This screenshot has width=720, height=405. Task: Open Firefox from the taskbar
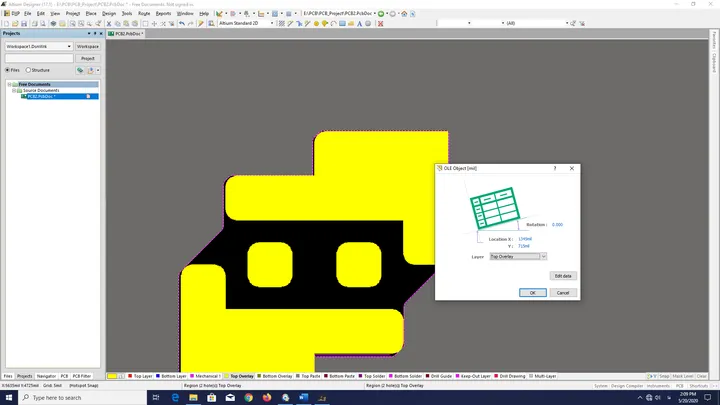pos(267,397)
